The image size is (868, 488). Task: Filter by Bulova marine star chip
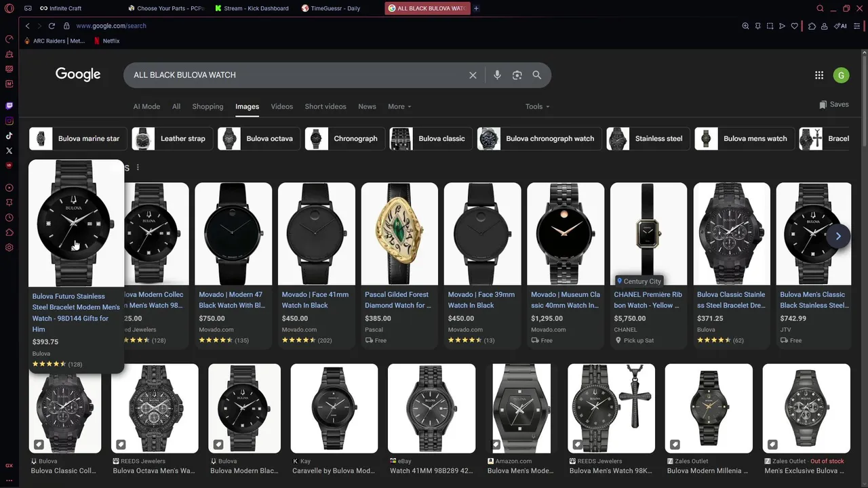tap(77, 139)
